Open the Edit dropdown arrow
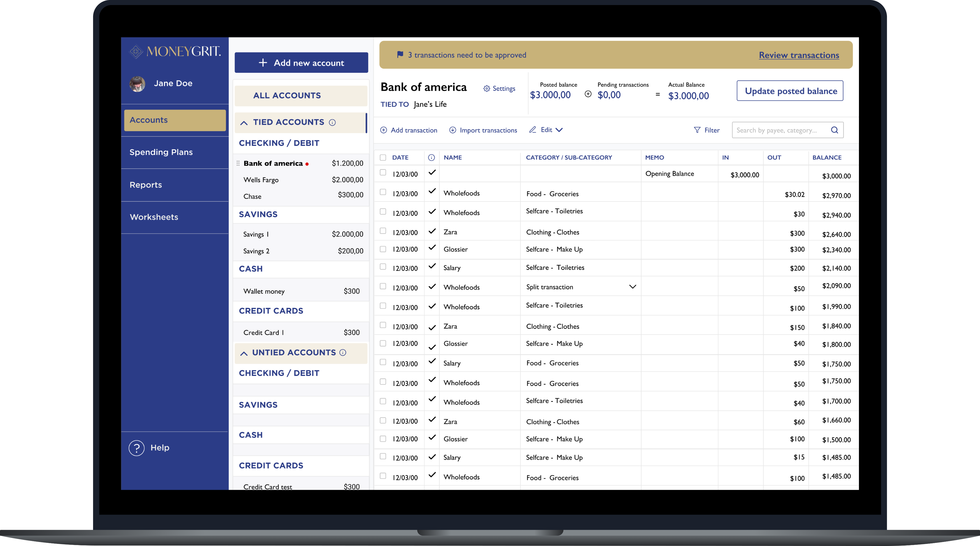This screenshot has height=546, width=980. pyautogui.click(x=559, y=130)
